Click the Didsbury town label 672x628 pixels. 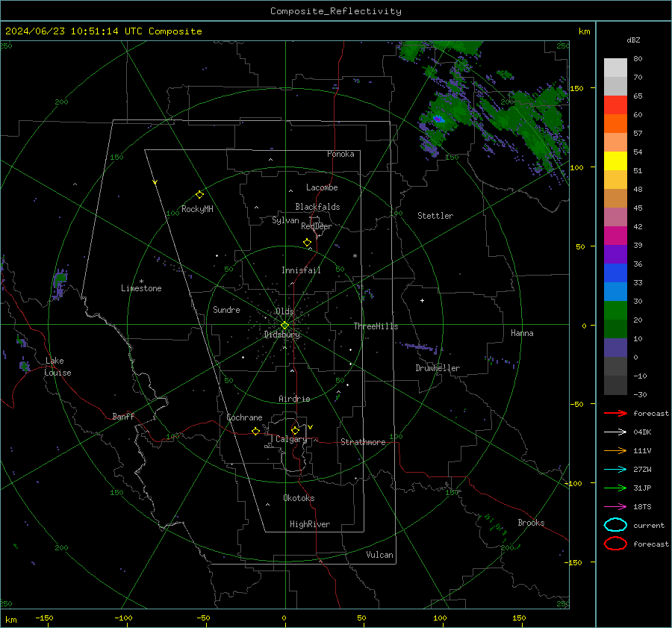(281, 335)
